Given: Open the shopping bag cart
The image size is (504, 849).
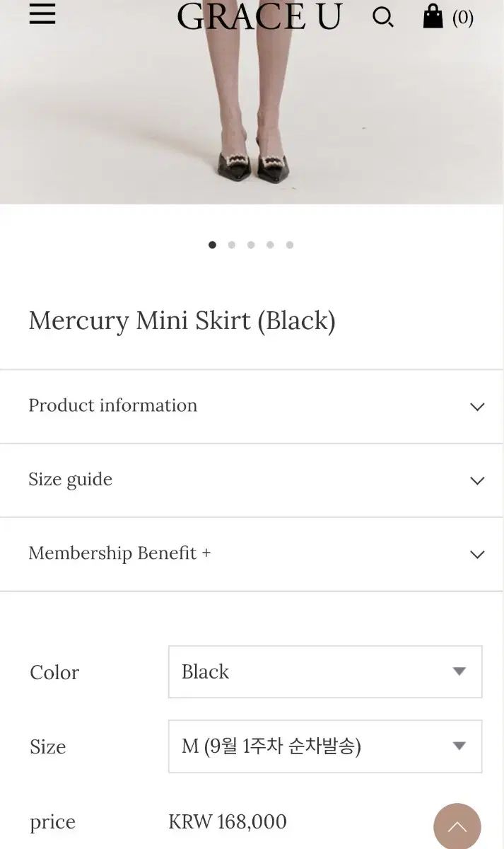Looking at the screenshot, I should click(433, 16).
